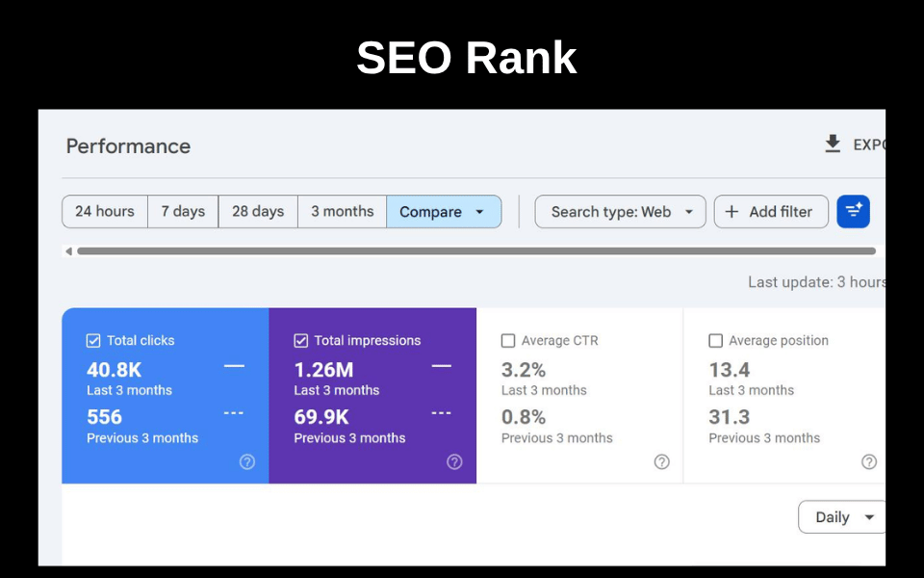Click the 1.26M impressions value
The image size is (924, 578).
coord(323,370)
